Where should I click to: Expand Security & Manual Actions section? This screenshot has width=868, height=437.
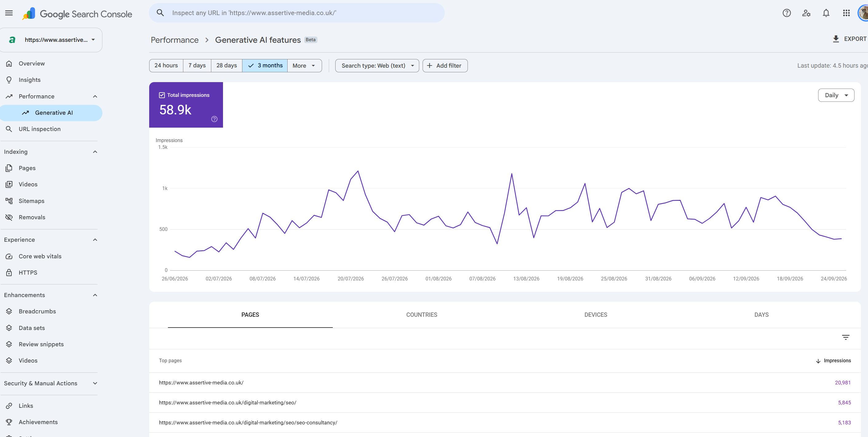pos(95,383)
